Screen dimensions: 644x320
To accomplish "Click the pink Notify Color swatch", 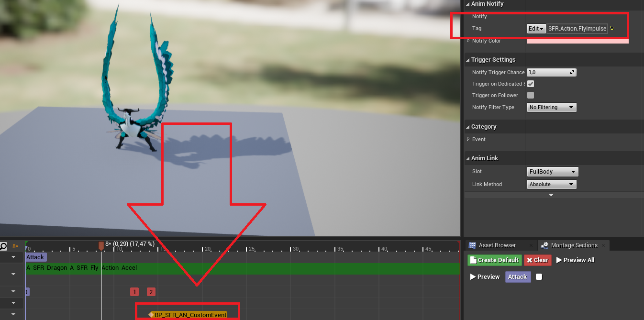I will pos(577,41).
